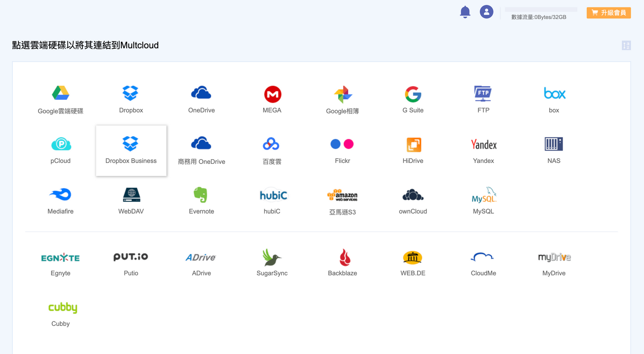Select the Yandex cloud drive
This screenshot has height=354, width=644.
point(483,145)
